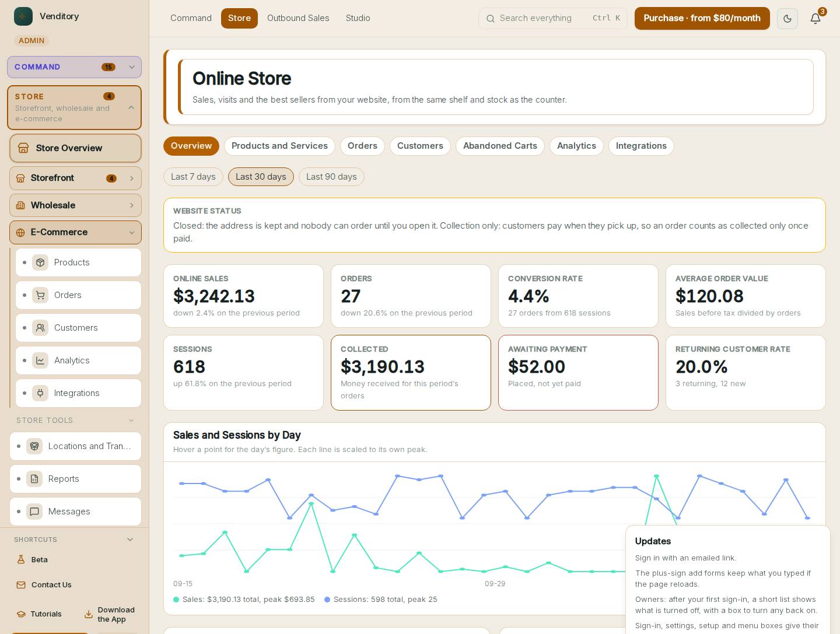
Task: Open the Outbound Sales top tab
Action: 298,18
